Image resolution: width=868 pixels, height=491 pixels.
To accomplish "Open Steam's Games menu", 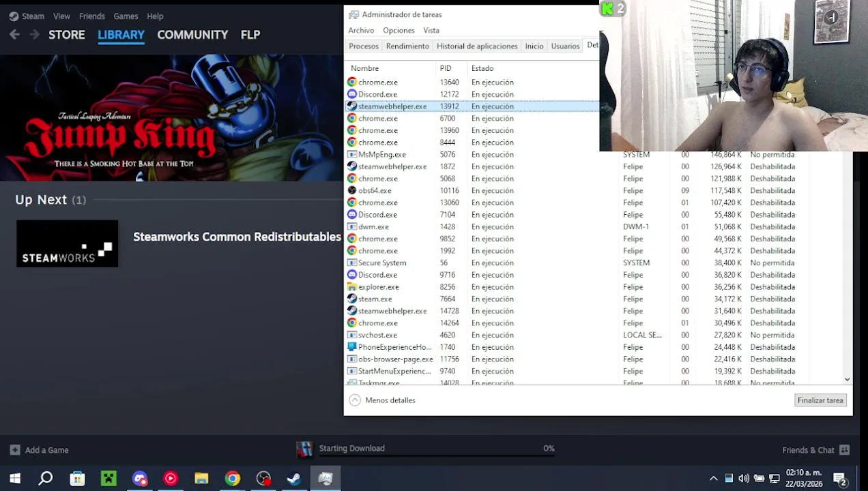I will tap(126, 16).
